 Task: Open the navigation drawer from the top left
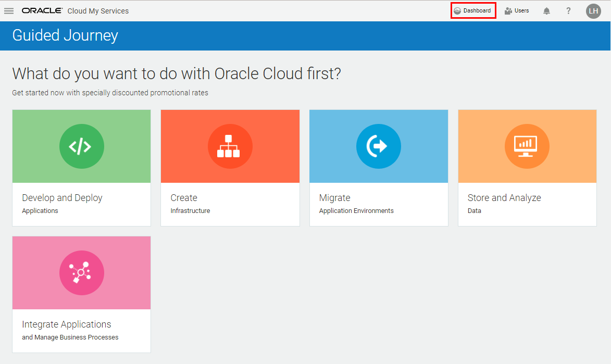[9, 10]
